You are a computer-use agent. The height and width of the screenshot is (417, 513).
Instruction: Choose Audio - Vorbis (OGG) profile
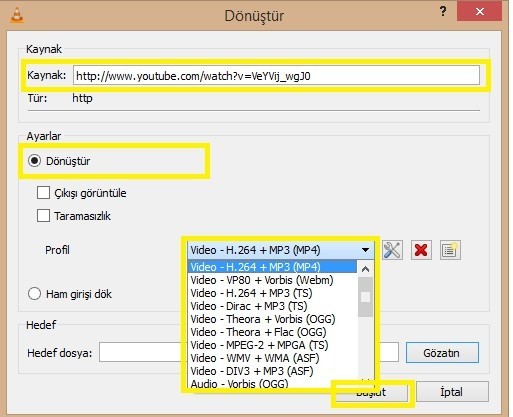(x=272, y=383)
